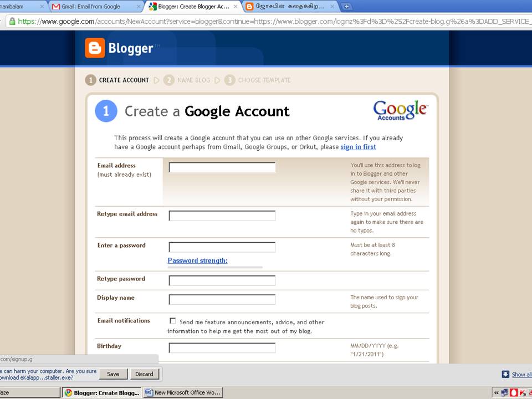This screenshot has height=399, width=532.
Task: Click the '(must already exist)' note
Action: (124, 175)
